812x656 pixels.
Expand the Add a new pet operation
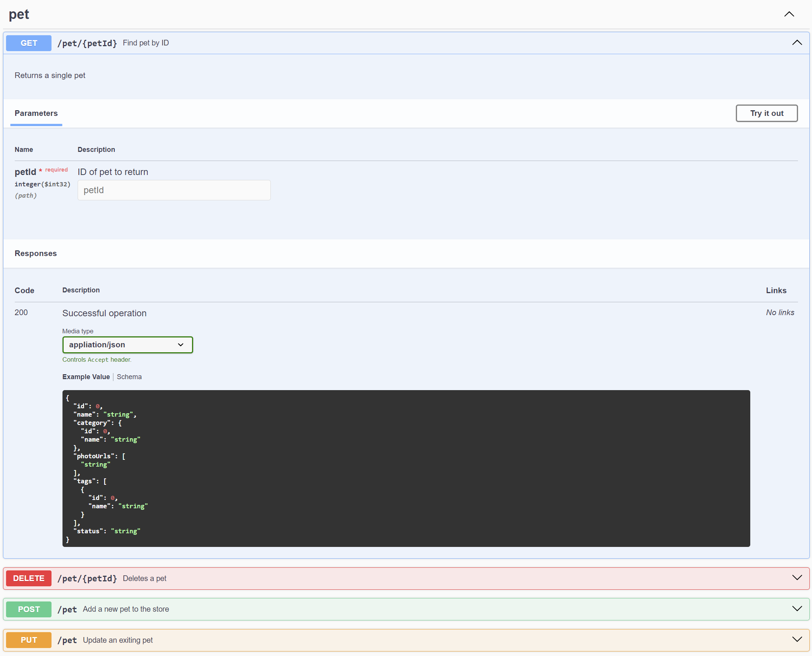(126, 609)
